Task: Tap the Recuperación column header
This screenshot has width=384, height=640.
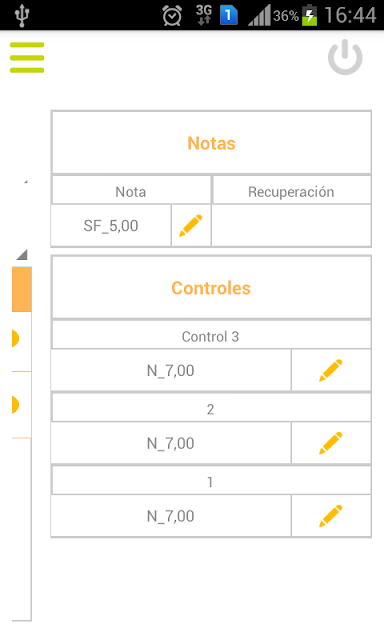Action: coord(291,191)
